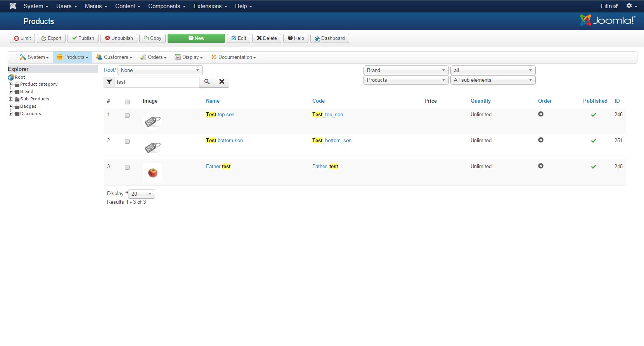Image resolution: width=644 pixels, height=346 pixels.
Task: Click the Root/ breadcrumb link
Action: pyautogui.click(x=110, y=70)
